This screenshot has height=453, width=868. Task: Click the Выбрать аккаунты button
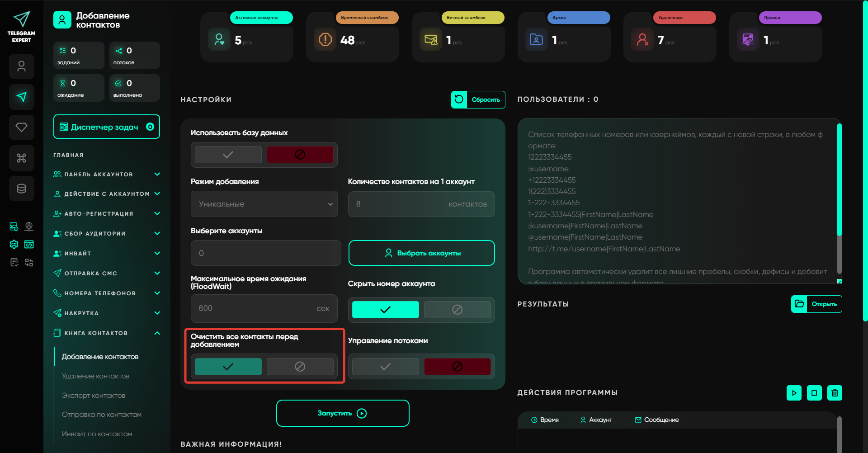coord(421,253)
